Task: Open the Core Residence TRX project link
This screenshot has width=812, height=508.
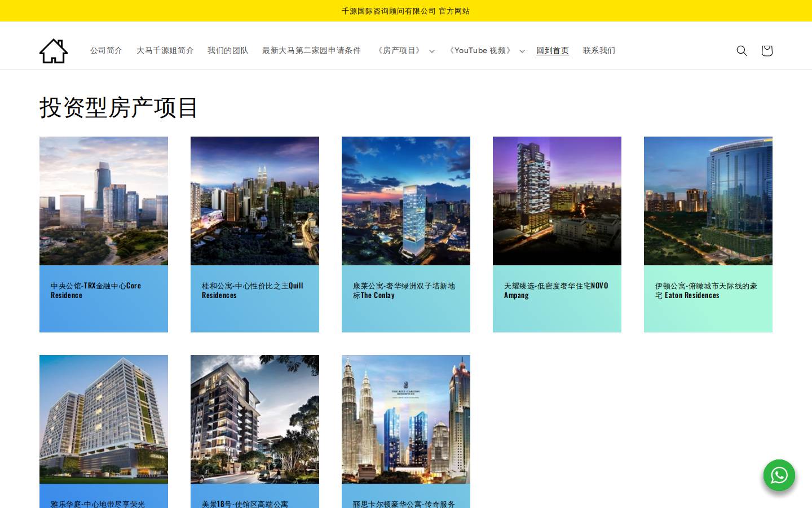Action: tap(96, 290)
